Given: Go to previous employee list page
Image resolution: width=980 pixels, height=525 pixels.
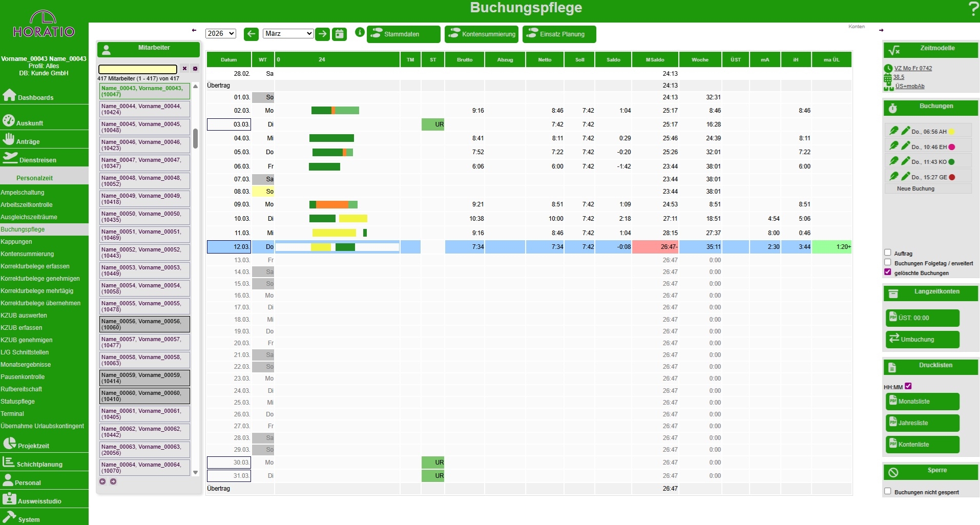Looking at the screenshot, I should click(x=102, y=481).
